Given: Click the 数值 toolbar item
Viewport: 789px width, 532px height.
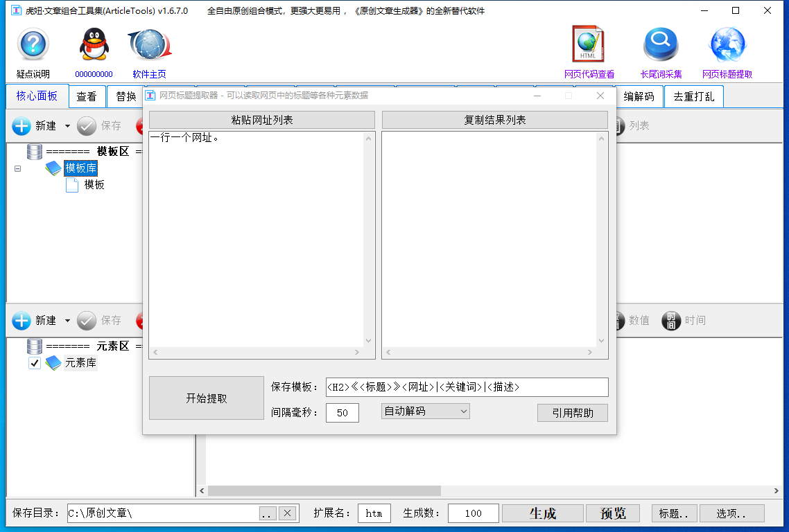Looking at the screenshot, I should (639, 320).
